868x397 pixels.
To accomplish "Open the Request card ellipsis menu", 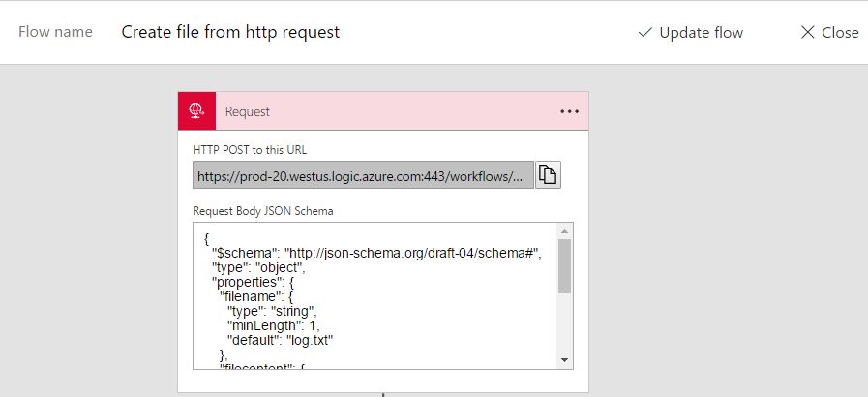I will pyautogui.click(x=569, y=111).
